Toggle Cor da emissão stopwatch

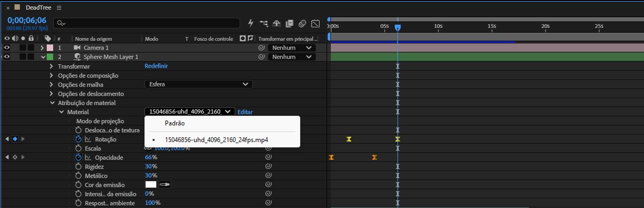[x=78, y=184]
